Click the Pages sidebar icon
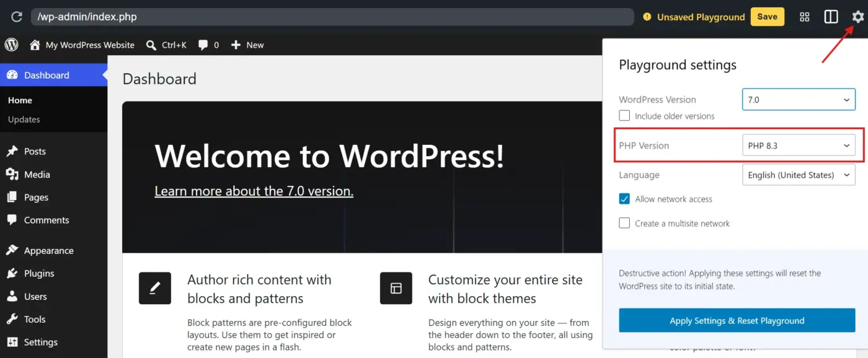 coord(12,197)
